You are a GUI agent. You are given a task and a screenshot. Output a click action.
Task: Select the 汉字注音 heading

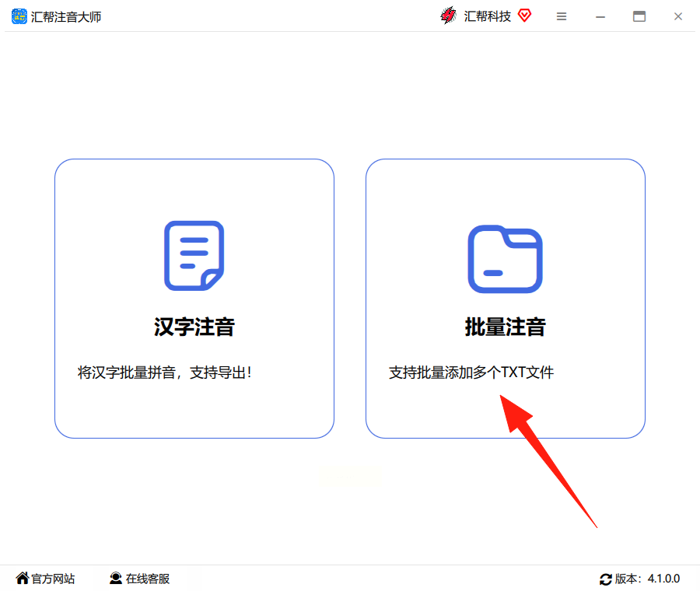(194, 327)
